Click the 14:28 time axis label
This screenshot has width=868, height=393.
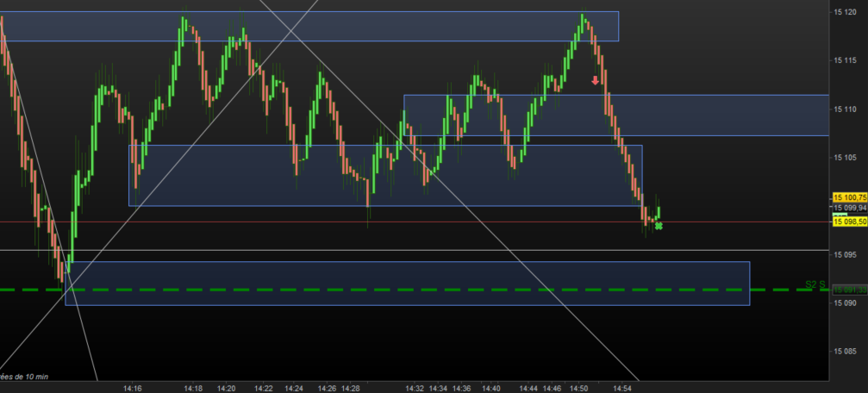click(x=351, y=389)
